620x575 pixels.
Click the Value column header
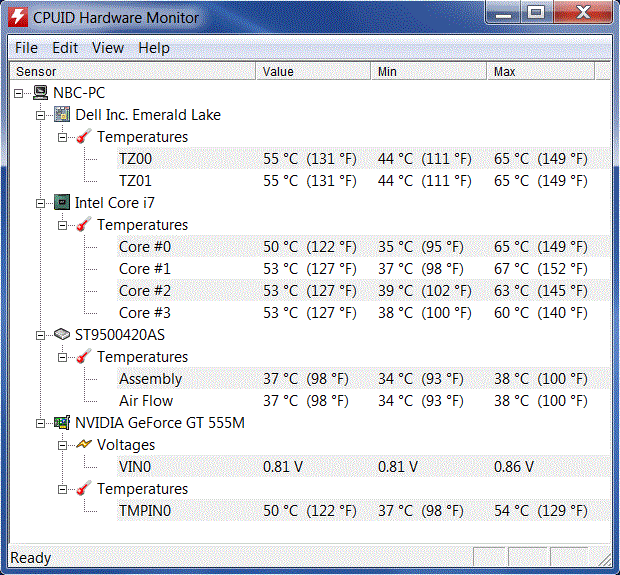[313, 71]
